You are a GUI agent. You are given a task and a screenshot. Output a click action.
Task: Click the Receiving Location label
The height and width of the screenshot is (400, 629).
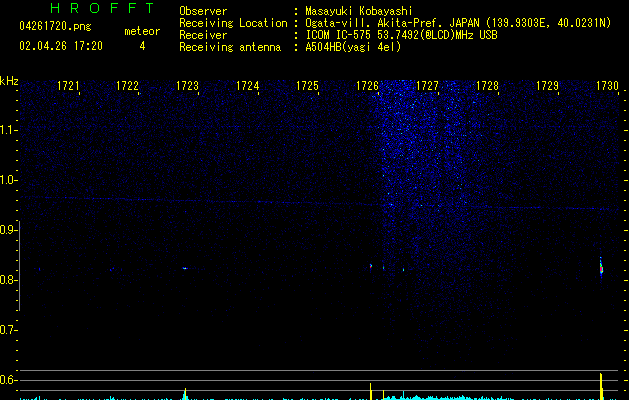pos(233,23)
